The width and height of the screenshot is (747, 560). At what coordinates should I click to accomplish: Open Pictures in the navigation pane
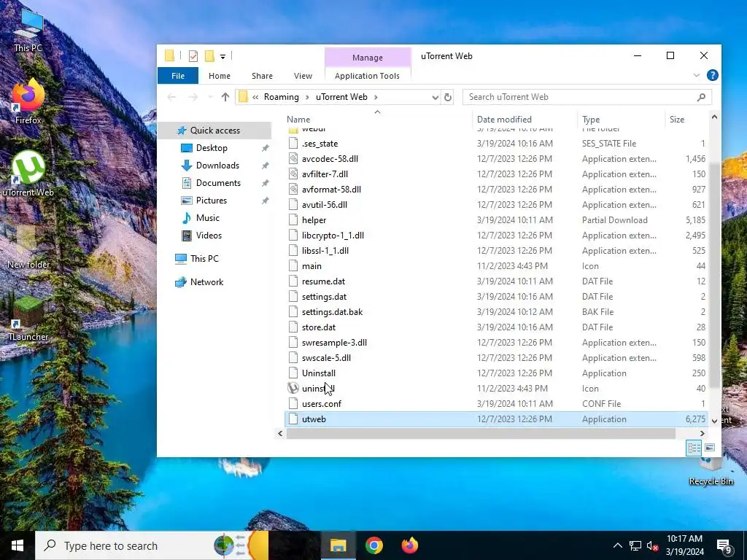pyautogui.click(x=211, y=201)
